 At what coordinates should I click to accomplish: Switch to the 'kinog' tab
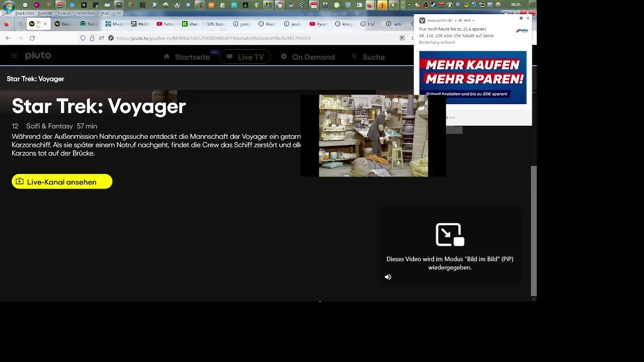coord(344,24)
